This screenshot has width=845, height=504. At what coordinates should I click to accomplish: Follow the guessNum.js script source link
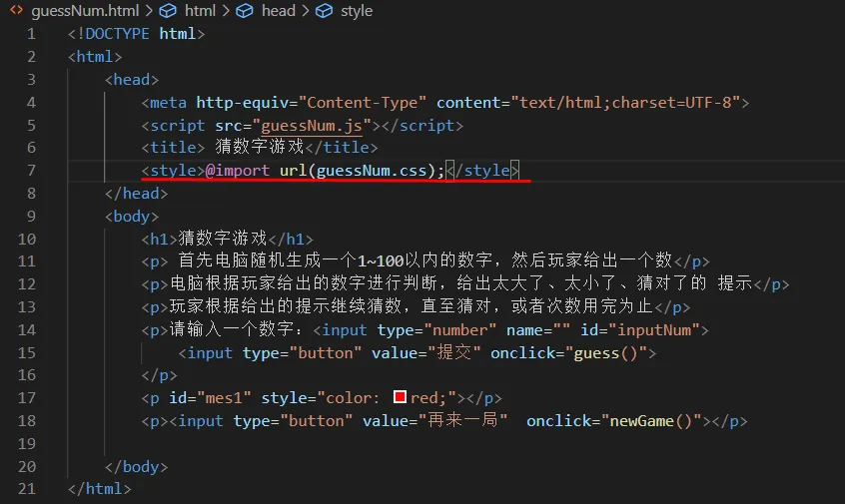click(317, 126)
